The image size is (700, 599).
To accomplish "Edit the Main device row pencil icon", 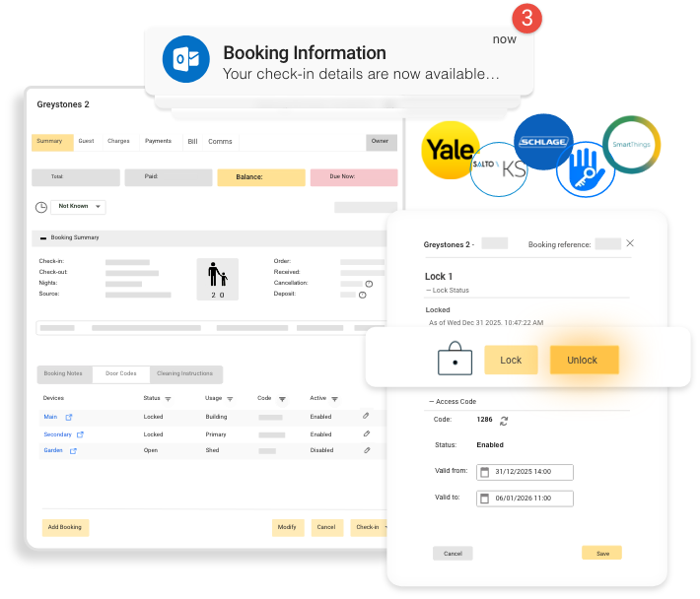I will click(366, 416).
